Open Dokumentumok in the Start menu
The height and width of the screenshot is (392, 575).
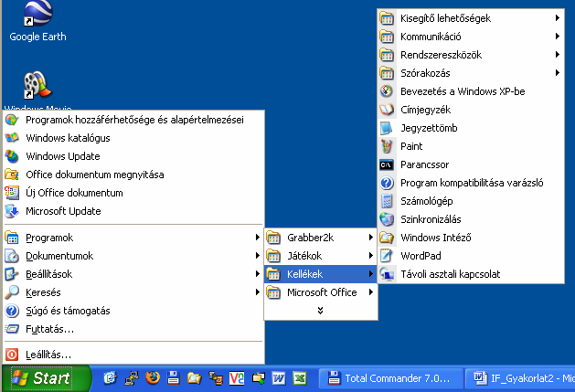pos(133,256)
